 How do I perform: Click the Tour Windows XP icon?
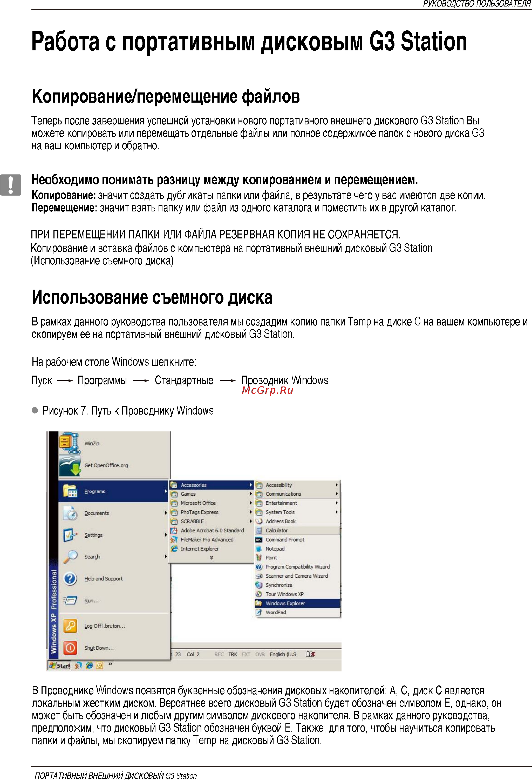coord(259,594)
